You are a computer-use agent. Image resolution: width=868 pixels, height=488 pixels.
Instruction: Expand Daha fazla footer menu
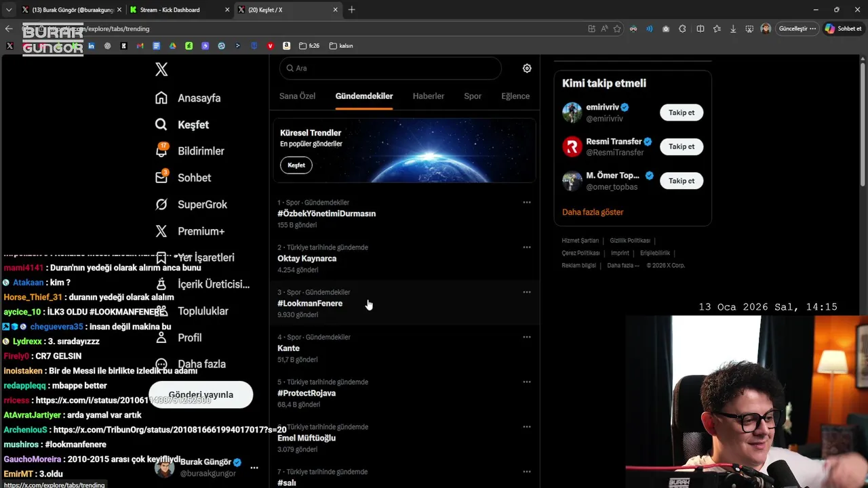tap(623, 266)
